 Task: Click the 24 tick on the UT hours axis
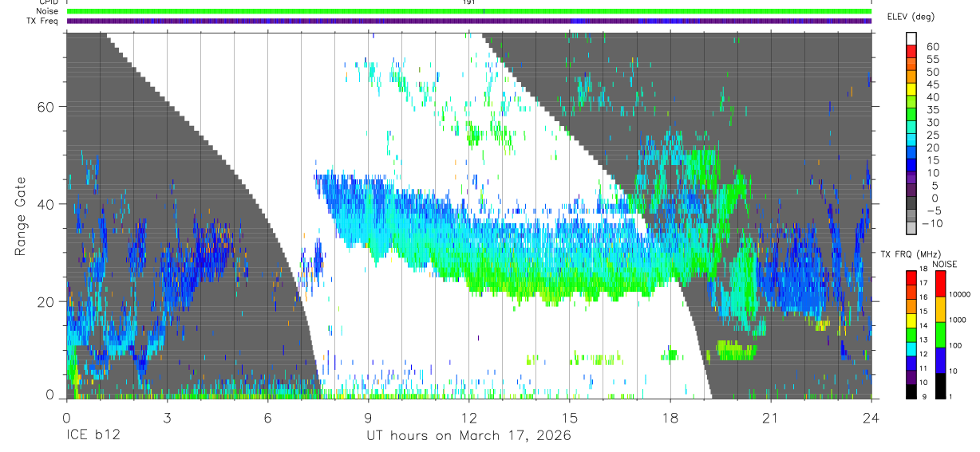click(871, 417)
